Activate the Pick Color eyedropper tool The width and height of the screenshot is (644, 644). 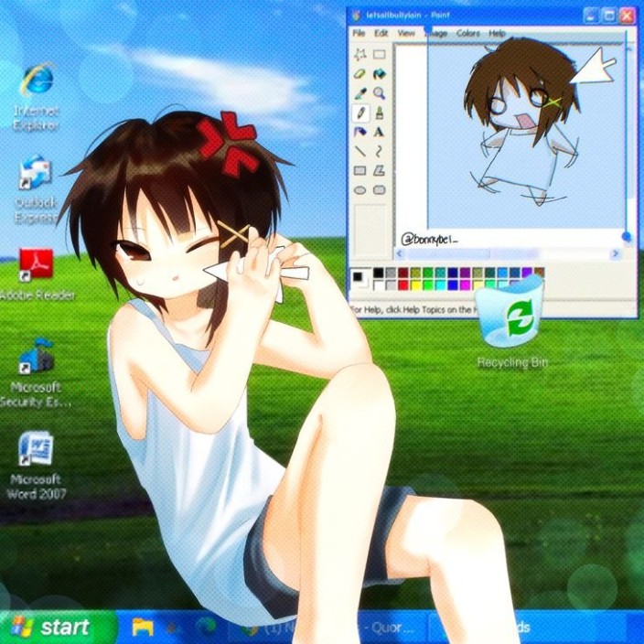coord(360,93)
